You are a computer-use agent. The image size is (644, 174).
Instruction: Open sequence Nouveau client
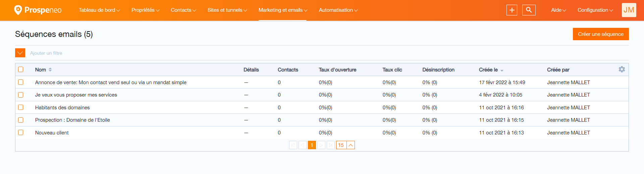(x=52, y=133)
